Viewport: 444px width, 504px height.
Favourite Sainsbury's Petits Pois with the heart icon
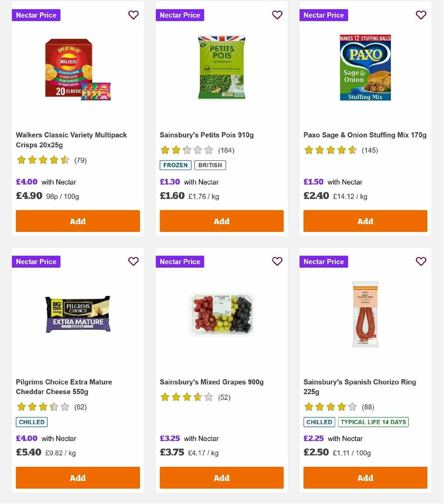[277, 15]
